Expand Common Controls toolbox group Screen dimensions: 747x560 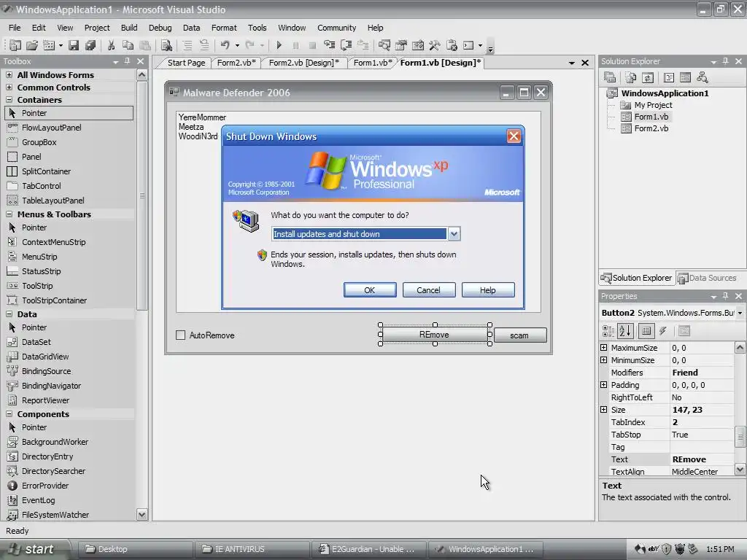pyautogui.click(x=9, y=87)
